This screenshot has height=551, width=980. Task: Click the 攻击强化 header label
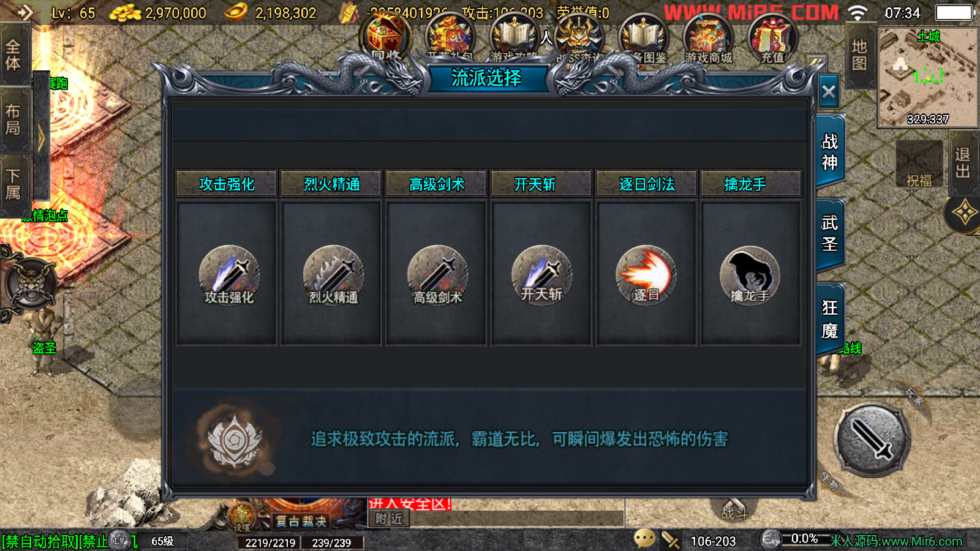point(227,184)
